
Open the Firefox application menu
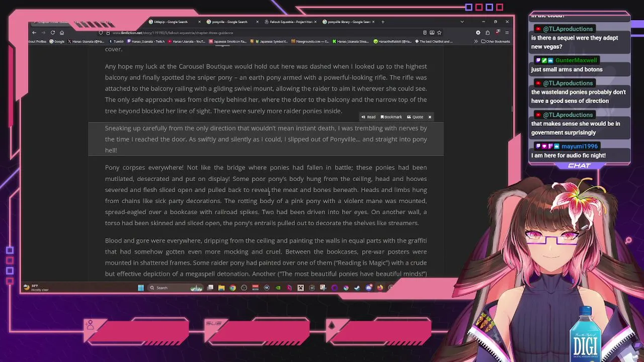[x=507, y=33]
